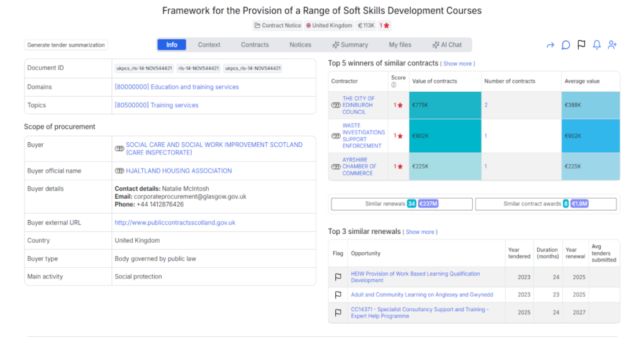Viewport: 644px width, 337px height.
Task: Click the star score in Edinburgh Council row
Action: [x=398, y=105]
